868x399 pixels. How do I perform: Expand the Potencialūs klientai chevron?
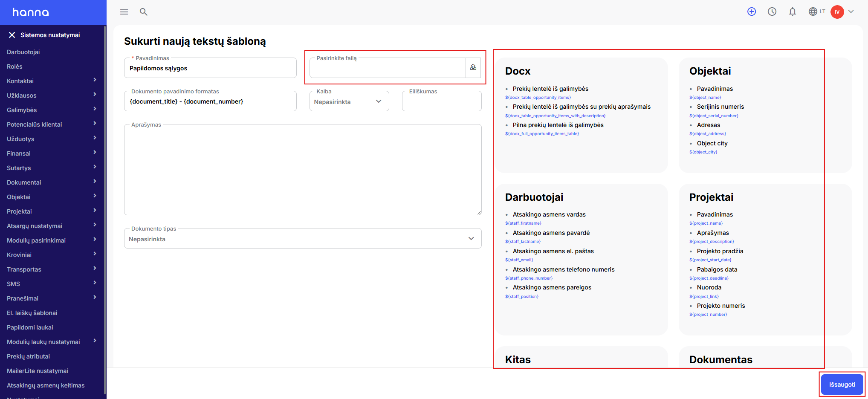click(95, 123)
